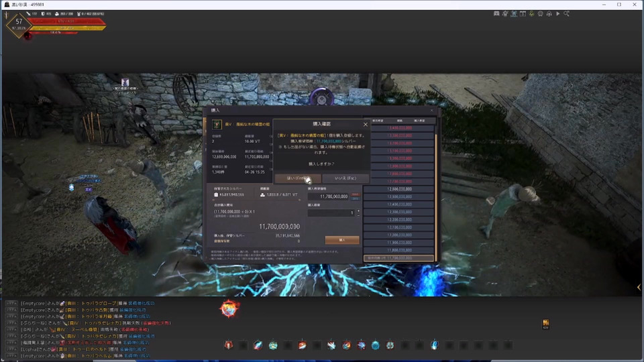Click the item icon in purchase window

coord(217,124)
